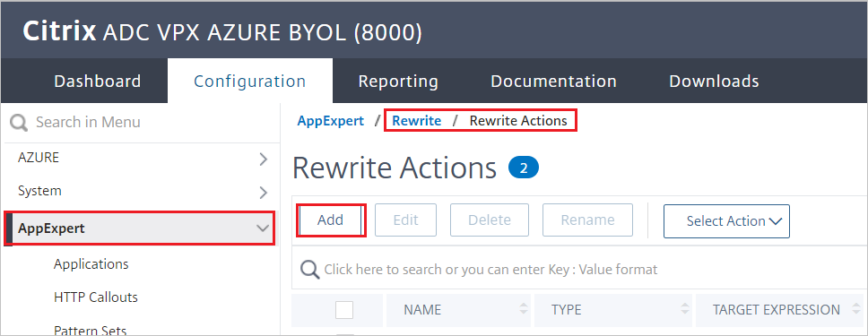868x336 pixels.
Task: Expand the System menu chevron
Action: pos(264,193)
